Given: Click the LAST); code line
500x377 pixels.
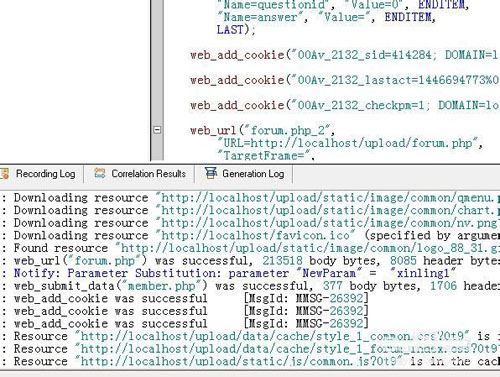Looking at the screenshot, I should [236, 30].
